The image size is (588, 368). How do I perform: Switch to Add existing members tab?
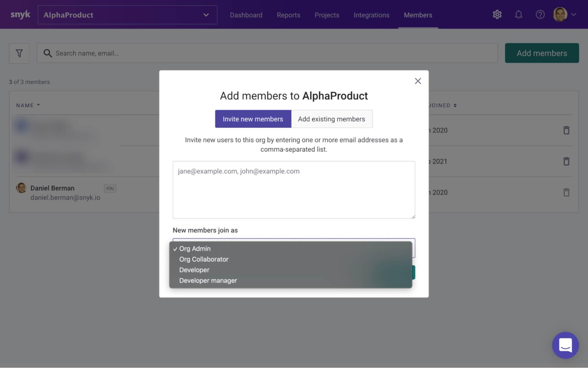pyautogui.click(x=332, y=119)
